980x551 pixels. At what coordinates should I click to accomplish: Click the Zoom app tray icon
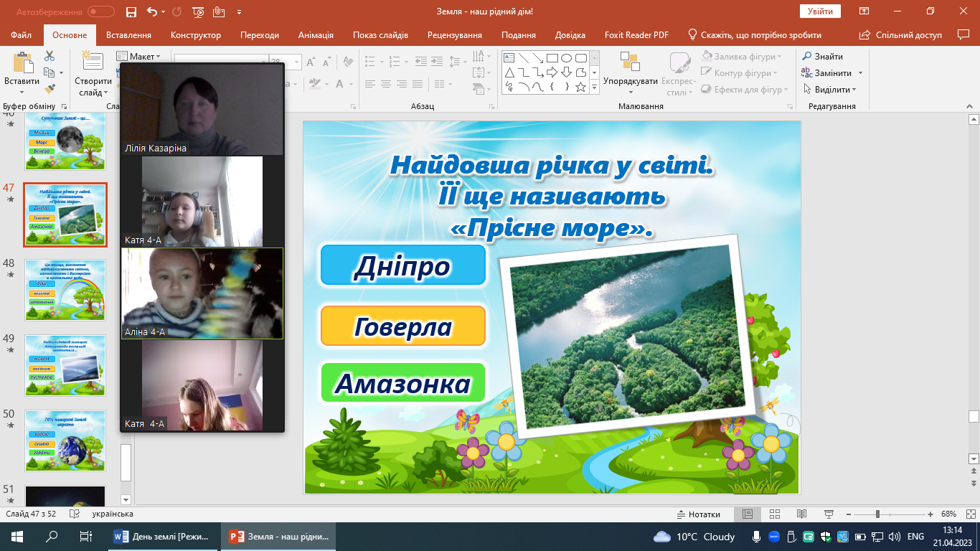coord(775,537)
